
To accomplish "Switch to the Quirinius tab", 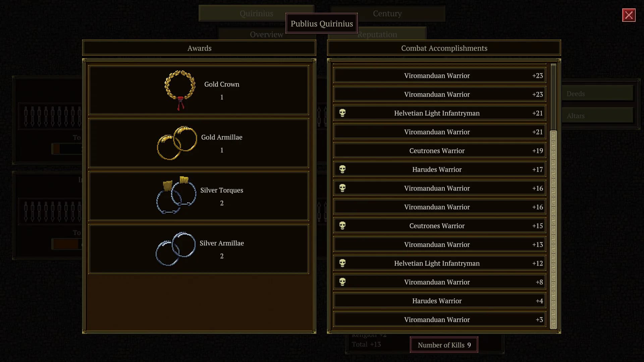I will 256,13.
